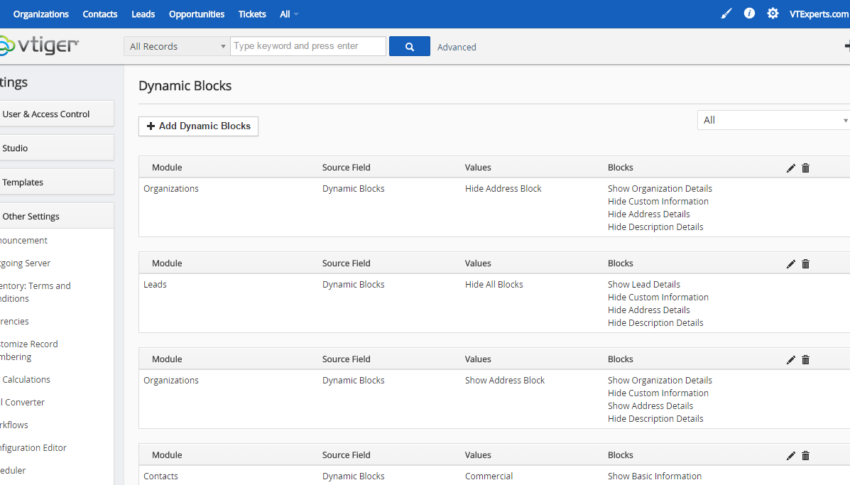This screenshot has width=850, height=485.
Task: Focus the keyword search input field
Action: pos(308,46)
